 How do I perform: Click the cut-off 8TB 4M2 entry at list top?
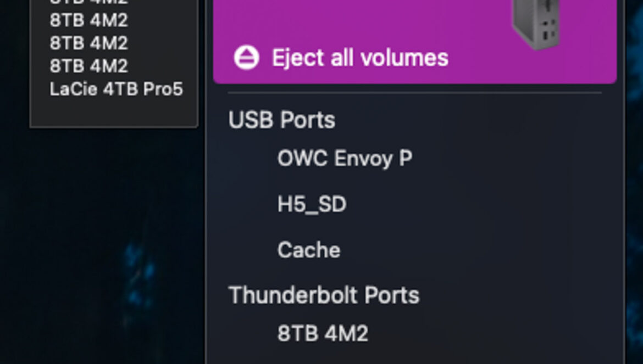pyautogui.click(x=88, y=2)
